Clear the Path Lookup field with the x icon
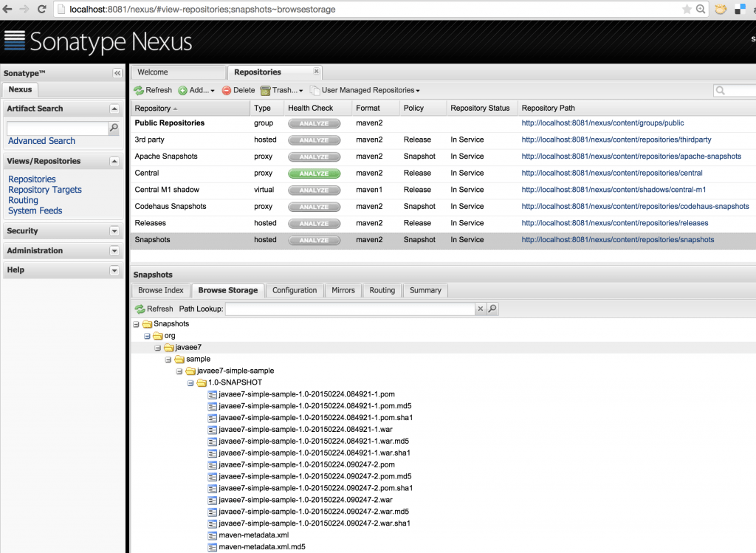The height and width of the screenshot is (553, 756). [481, 309]
